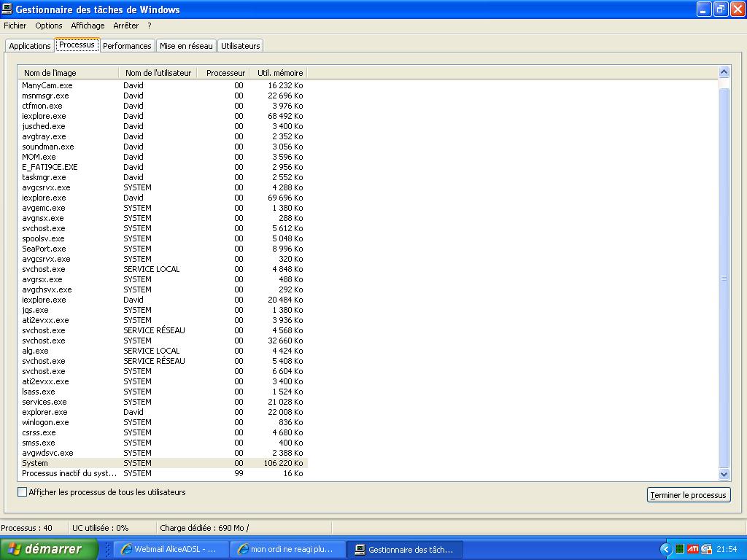
Task: Select the ctfmon.exe process
Action: tap(163, 106)
